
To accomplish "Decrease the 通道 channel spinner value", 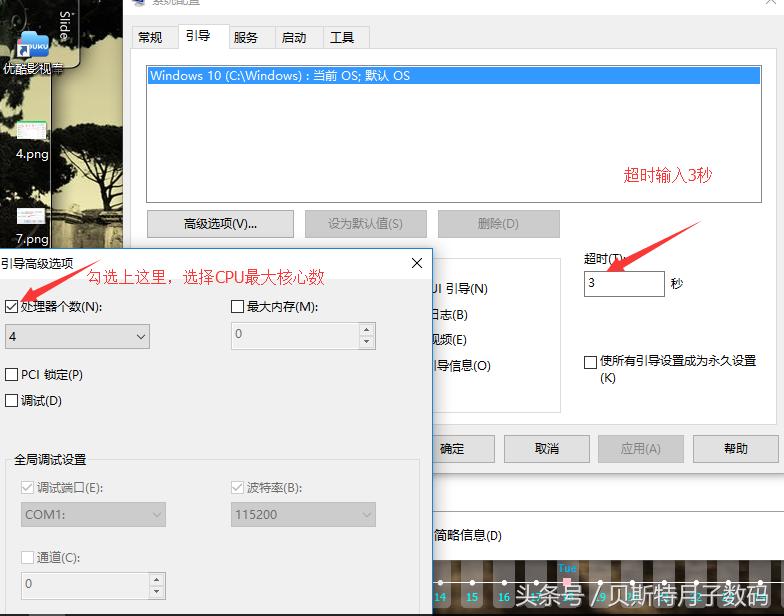I will tap(156, 592).
